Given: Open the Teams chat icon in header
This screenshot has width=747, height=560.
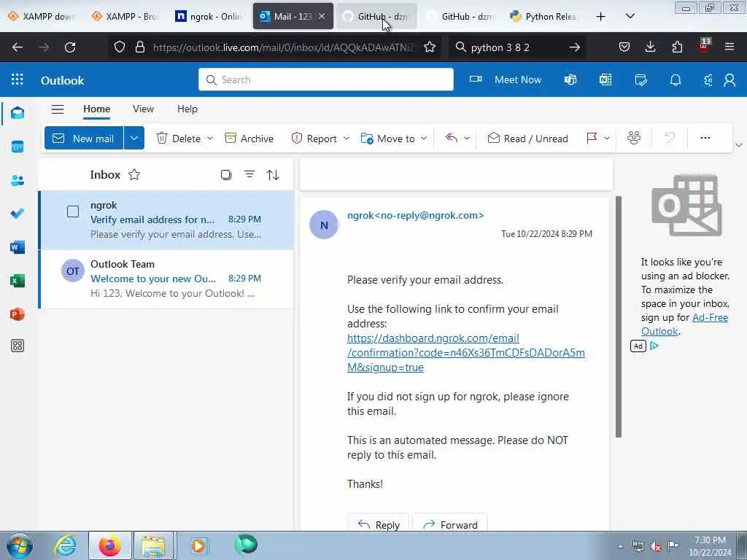Looking at the screenshot, I should [x=570, y=79].
